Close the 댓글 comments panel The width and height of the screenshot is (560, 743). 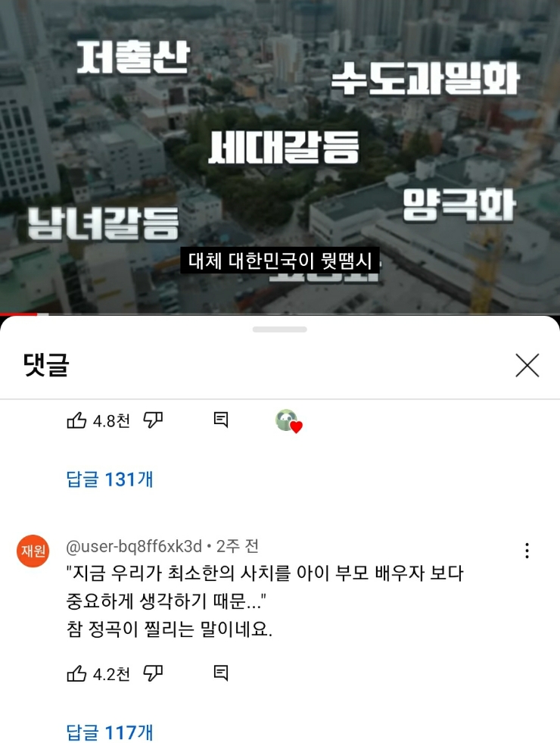527,365
